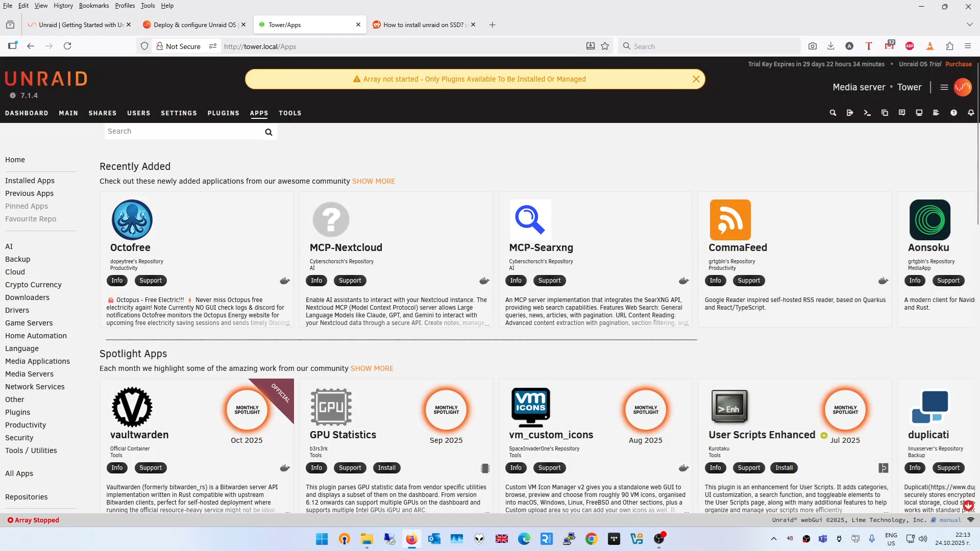Screen dimensions: 980x551
Task: Open the Unraid terminal icon
Action: (x=867, y=113)
